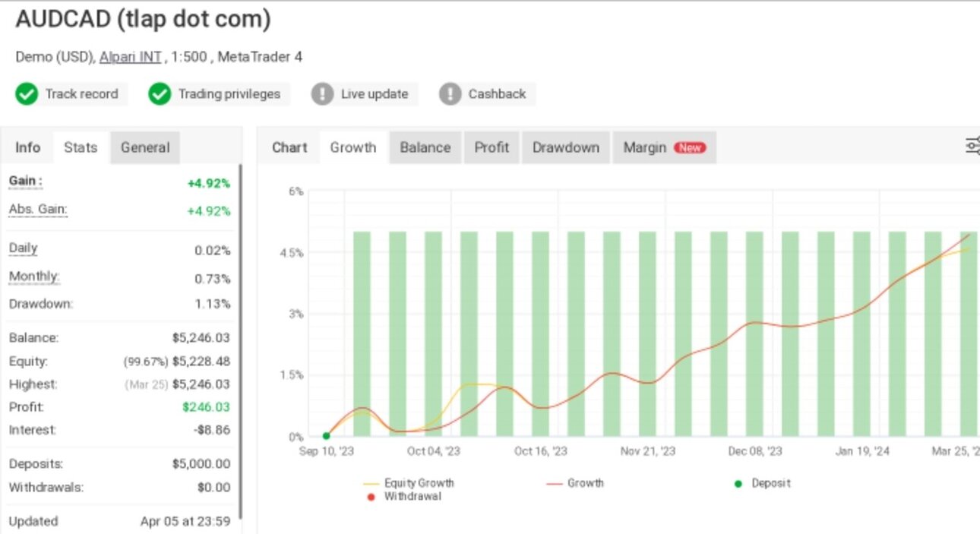The height and width of the screenshot is (534, 980).
Task: Click the Gain: label in stats
Action: 26,182
